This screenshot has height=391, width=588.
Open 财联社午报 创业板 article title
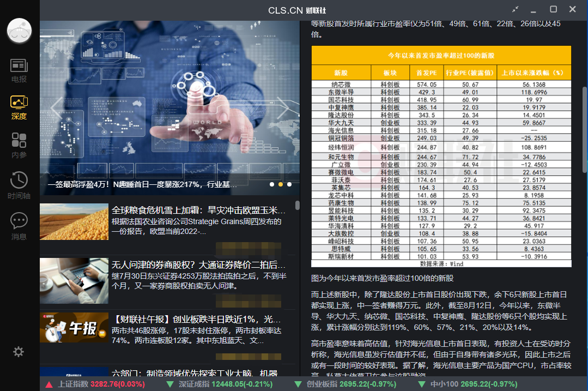(x=198, y=320)
